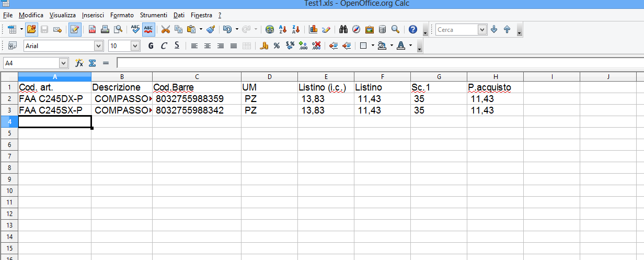Click in the Cerca search field

[x=457, y=30]
